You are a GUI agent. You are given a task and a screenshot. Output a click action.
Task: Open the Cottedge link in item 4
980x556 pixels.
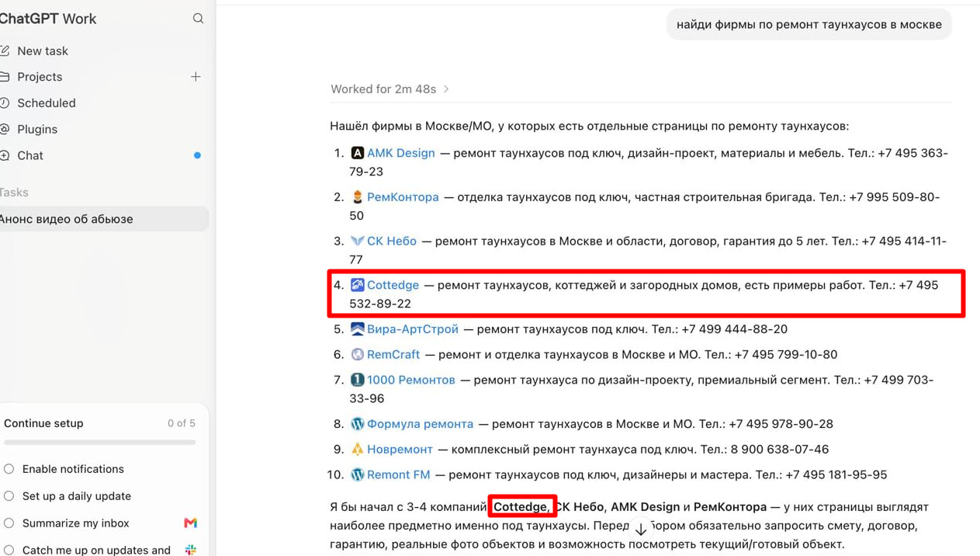tap(393, 285)
